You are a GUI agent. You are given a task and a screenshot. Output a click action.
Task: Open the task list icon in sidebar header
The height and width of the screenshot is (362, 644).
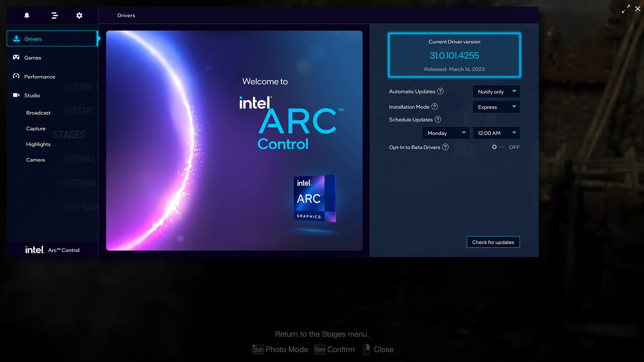(54, 15)
